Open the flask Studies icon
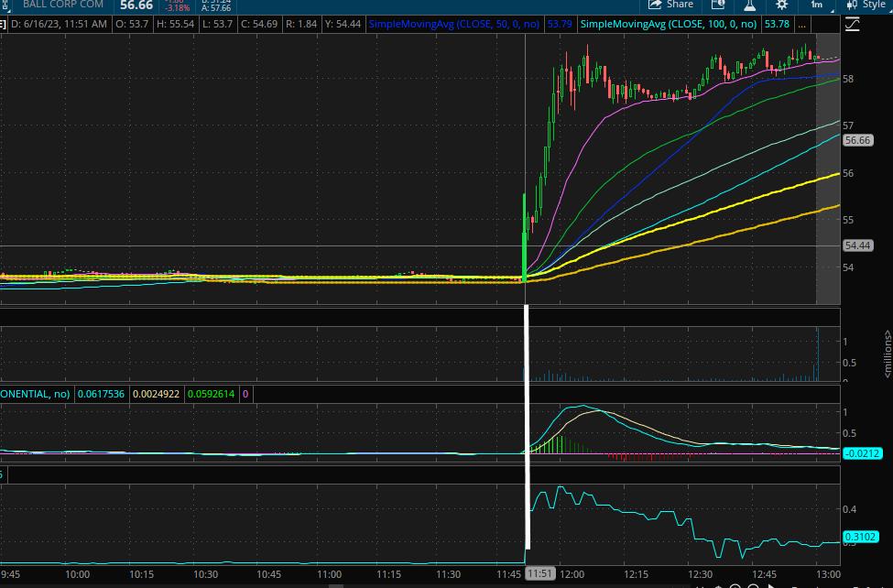Image resolution: width=893 pixels, height=588 pixels. click(749, 5)
